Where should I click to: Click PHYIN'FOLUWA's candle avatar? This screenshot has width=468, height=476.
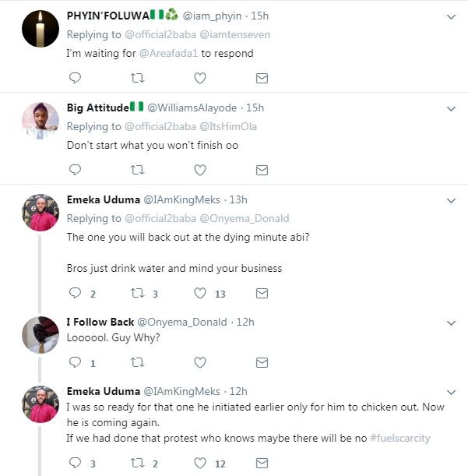point(40,30)
